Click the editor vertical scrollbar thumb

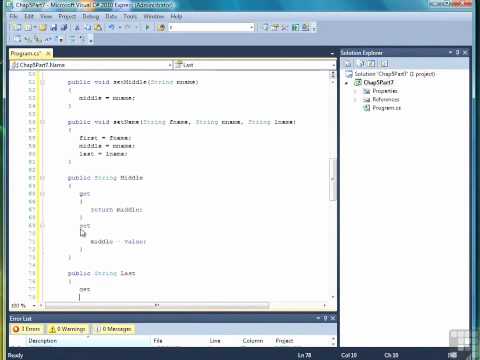pos(332,180)
